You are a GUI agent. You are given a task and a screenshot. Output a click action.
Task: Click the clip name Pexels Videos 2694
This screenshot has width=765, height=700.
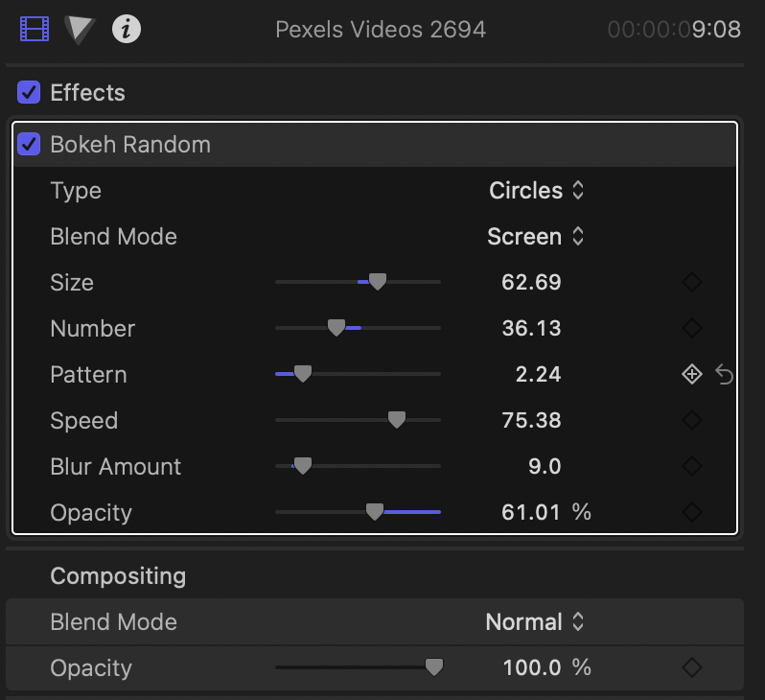pos(381,30)
